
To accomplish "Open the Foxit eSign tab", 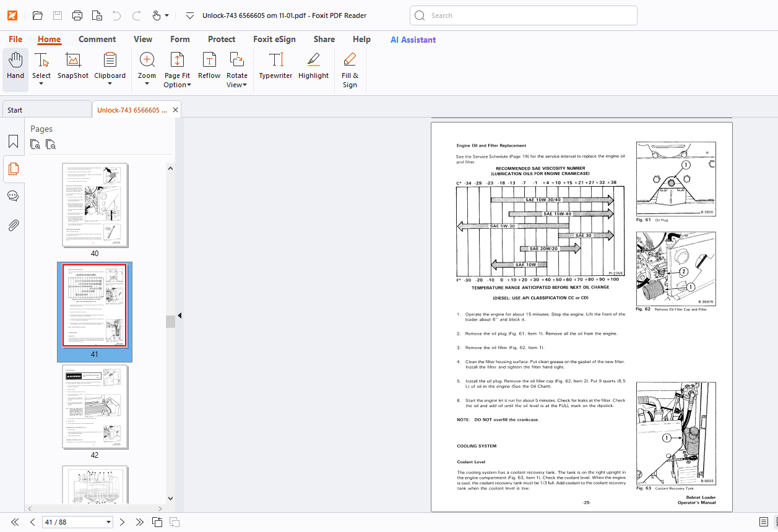I will click(x=274, y=39).
